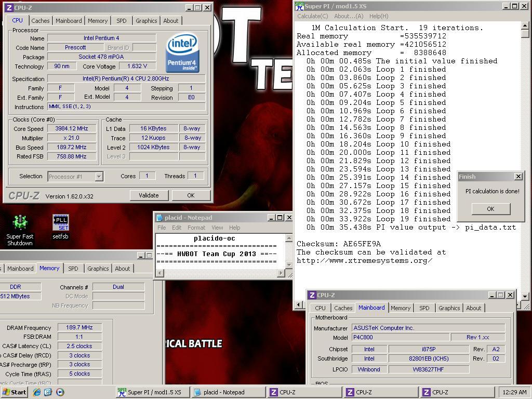Click Notepad horizontal scrollbar left arrow
The width and height of the screenshot is (532, 399).
click(159, 273)
